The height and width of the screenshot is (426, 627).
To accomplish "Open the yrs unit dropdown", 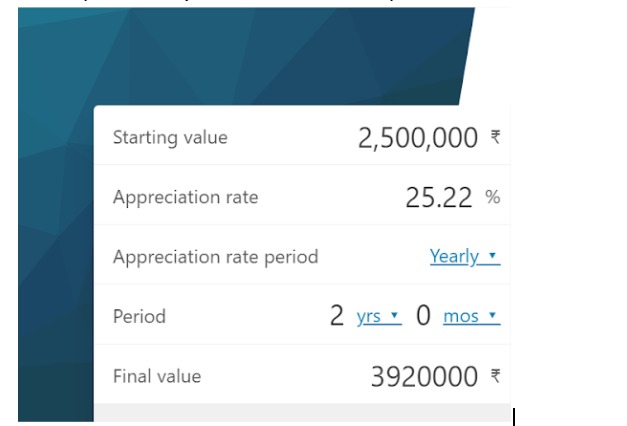I will [379, 316].
